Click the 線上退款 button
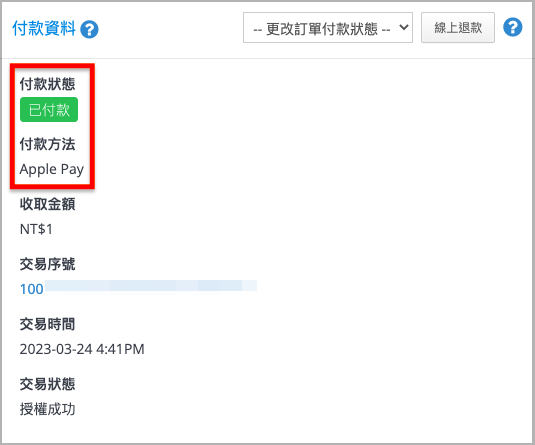Screen dimensions: 535x445 pos(458,28)
